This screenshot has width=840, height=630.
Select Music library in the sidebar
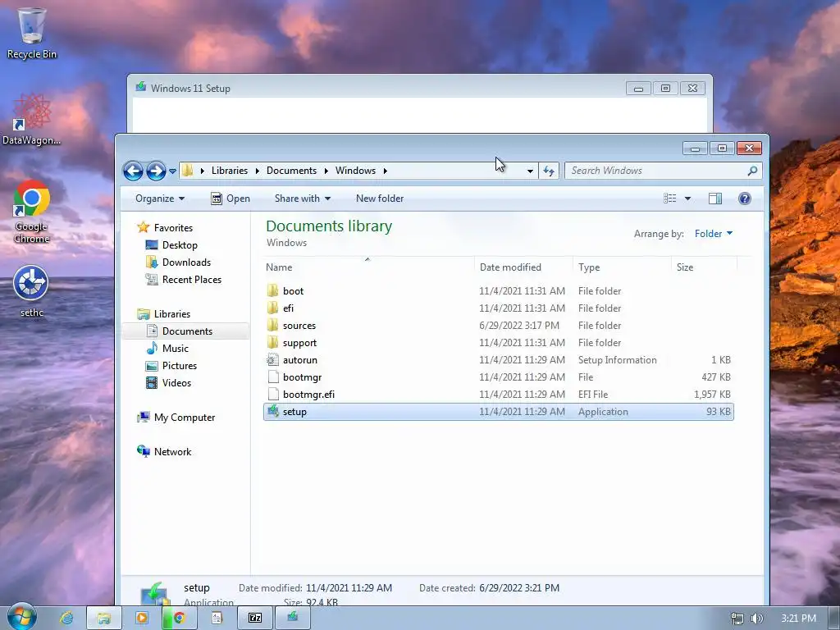[168, 348]
